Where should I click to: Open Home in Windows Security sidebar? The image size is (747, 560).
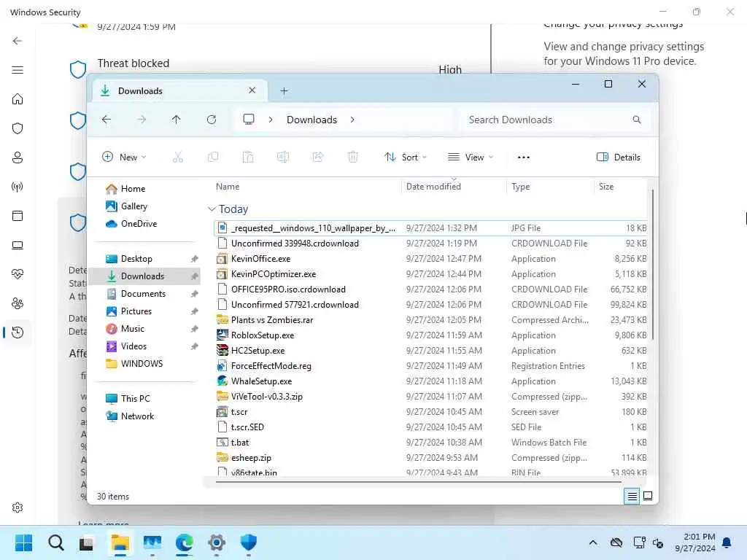tap(18, 99)
